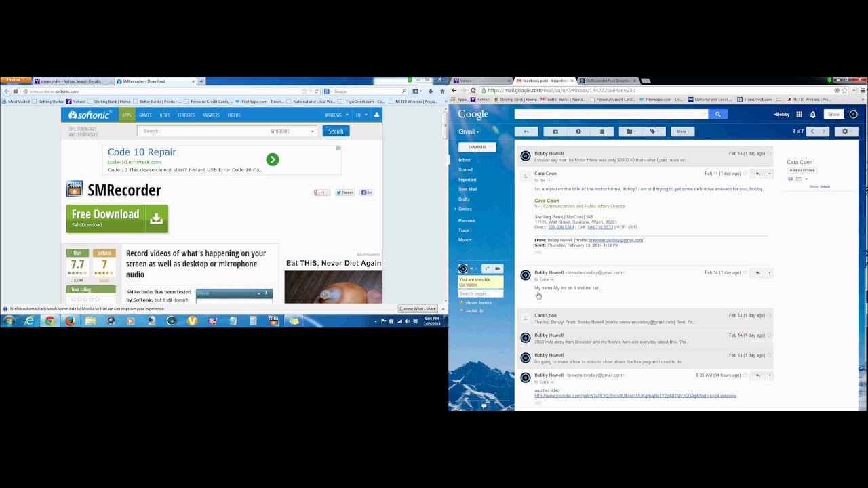The width and height of the screenshot is (868, 488).
Task: Open Gmail 'Move to' folder dropdown
Action: 630,131
